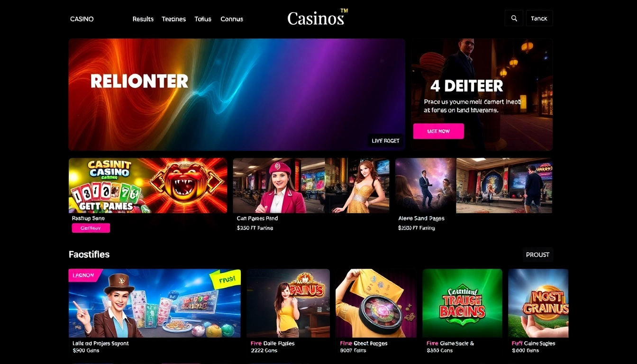Click the pink SIGT NOW button
This screenshot has width=637, height=364.
click(438, 131)
